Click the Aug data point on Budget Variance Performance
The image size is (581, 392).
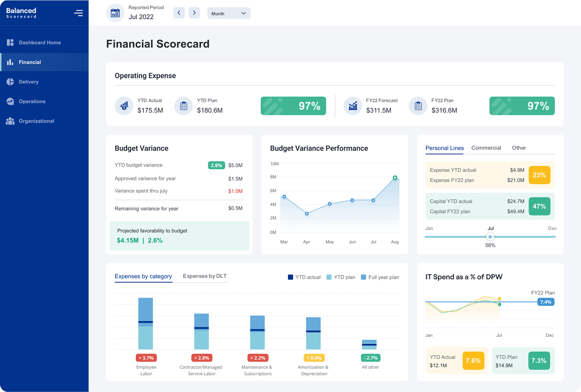point(395,178)
